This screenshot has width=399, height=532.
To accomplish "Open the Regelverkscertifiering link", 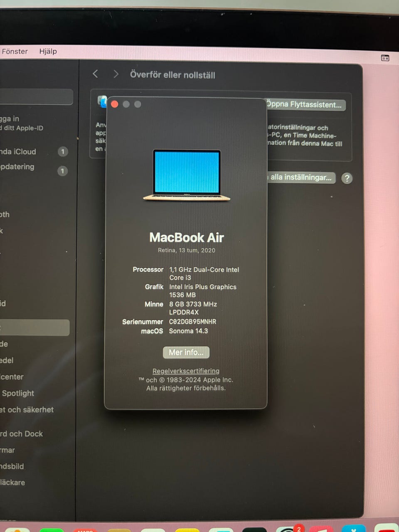I will pyautogui.click(x=186, y=371).
